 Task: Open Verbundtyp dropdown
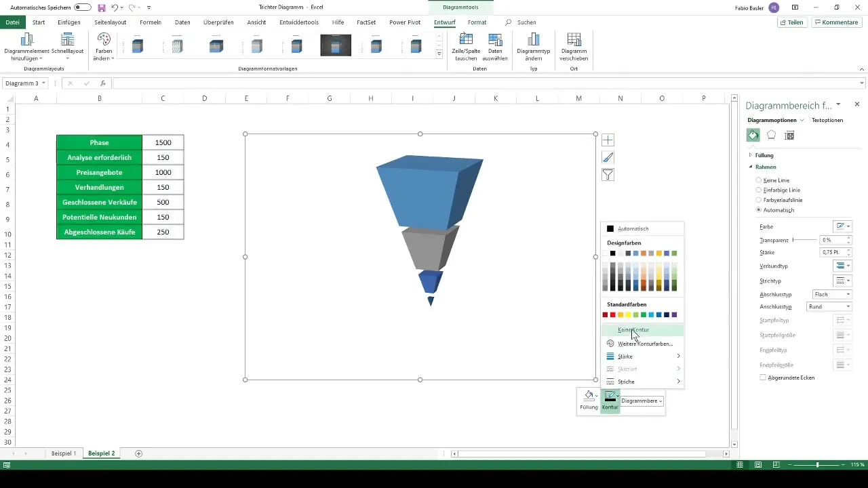click(x=842, y=266)
